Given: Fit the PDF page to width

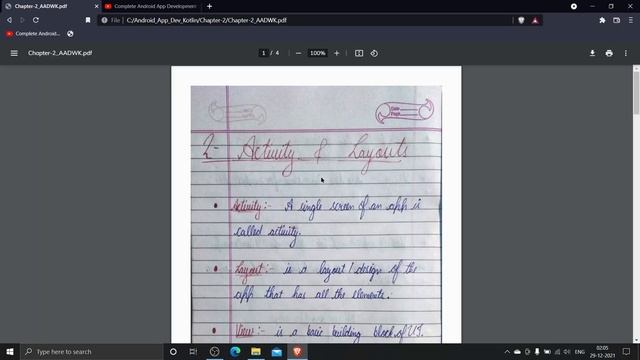Looking at the screenshot, I should 359,53.
